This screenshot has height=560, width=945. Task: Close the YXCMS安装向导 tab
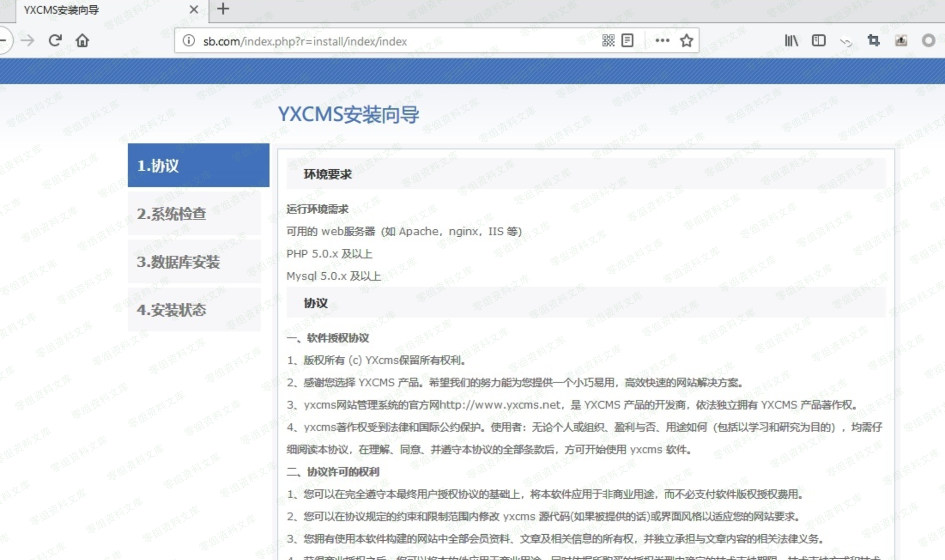pyautogui.click(x=194, y=9)
